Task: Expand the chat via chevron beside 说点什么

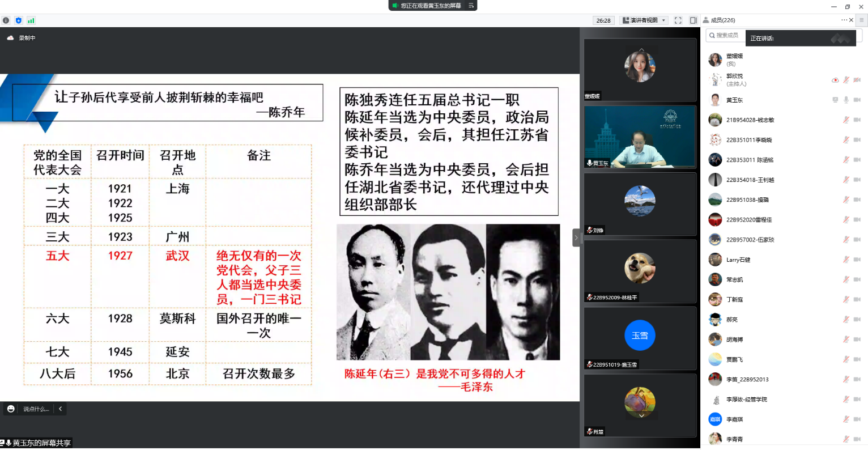Action: click(x=60, y=408)
